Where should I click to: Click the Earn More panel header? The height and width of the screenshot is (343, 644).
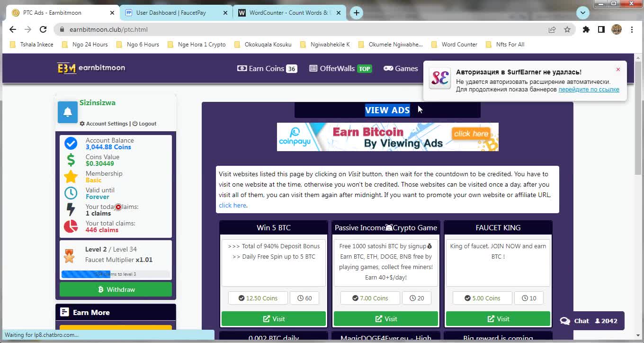(x=116, y=313)
